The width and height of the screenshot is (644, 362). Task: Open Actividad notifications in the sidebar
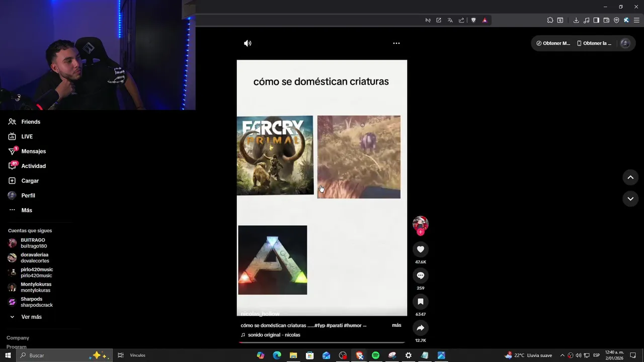[x=27, y=166]
